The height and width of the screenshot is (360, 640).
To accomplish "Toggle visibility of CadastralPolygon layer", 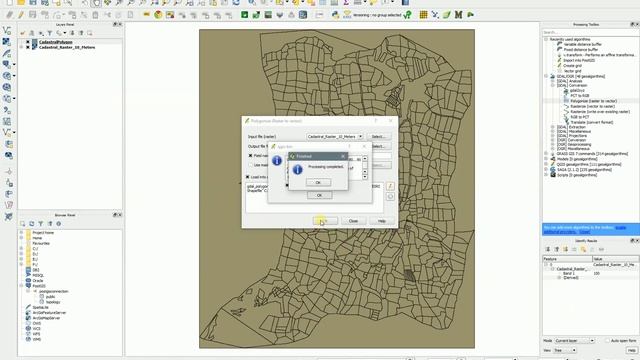I will pyautogui.click(x=28, y=42).
